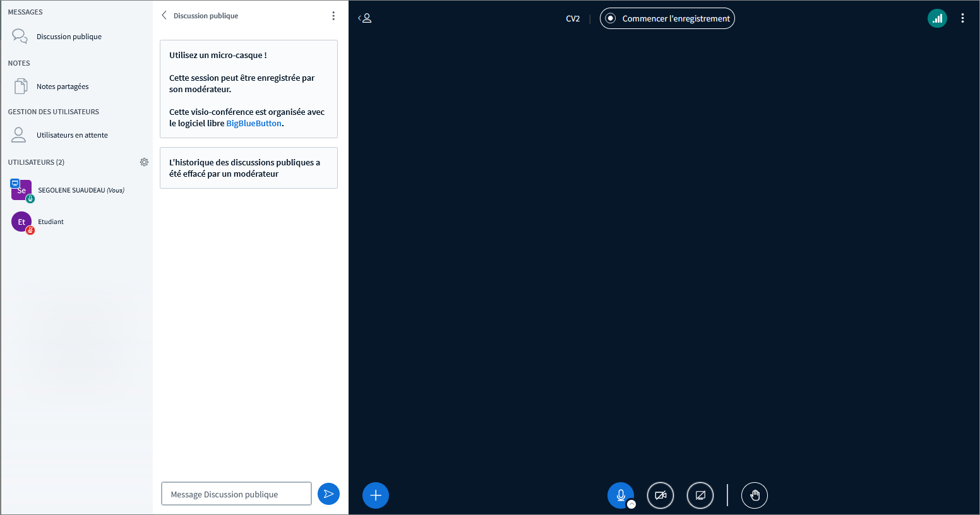Hide the Discussion publique chat panel
980x515 pixels.
(x=165, y=16)
